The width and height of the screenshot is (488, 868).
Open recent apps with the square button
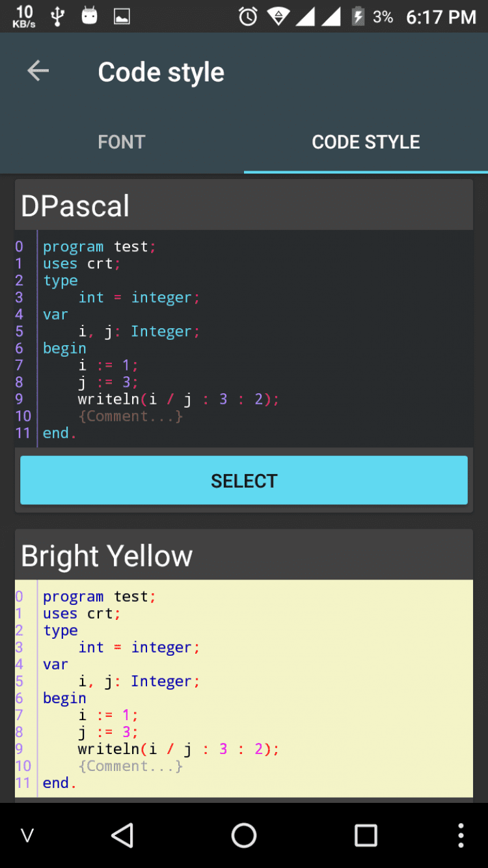coord(366,835)
